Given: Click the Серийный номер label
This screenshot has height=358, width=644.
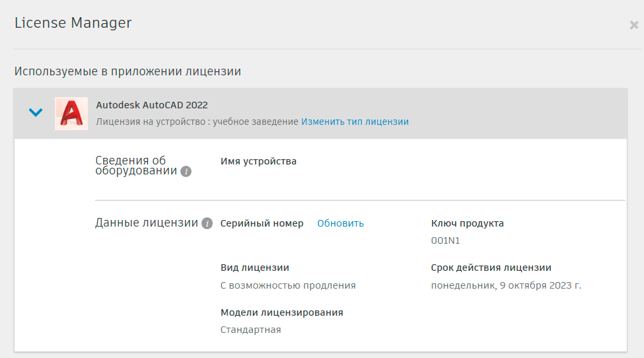Looking at the screenshot, I should (x=262, y=223).
